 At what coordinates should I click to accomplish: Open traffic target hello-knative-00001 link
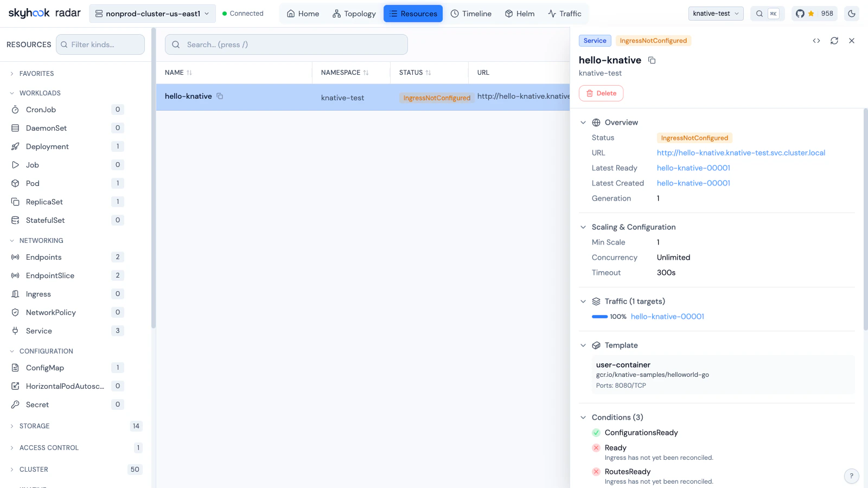click(x=667, y=317)
